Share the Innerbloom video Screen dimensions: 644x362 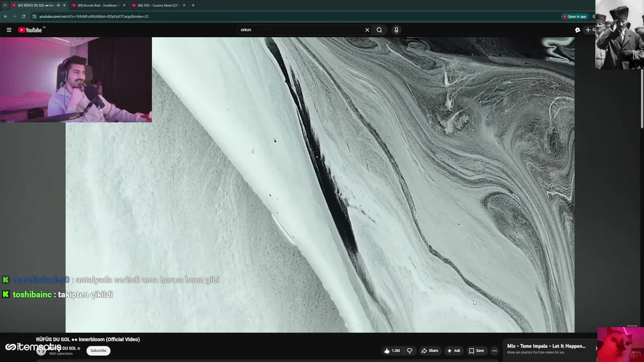click(x=430, y=351)
